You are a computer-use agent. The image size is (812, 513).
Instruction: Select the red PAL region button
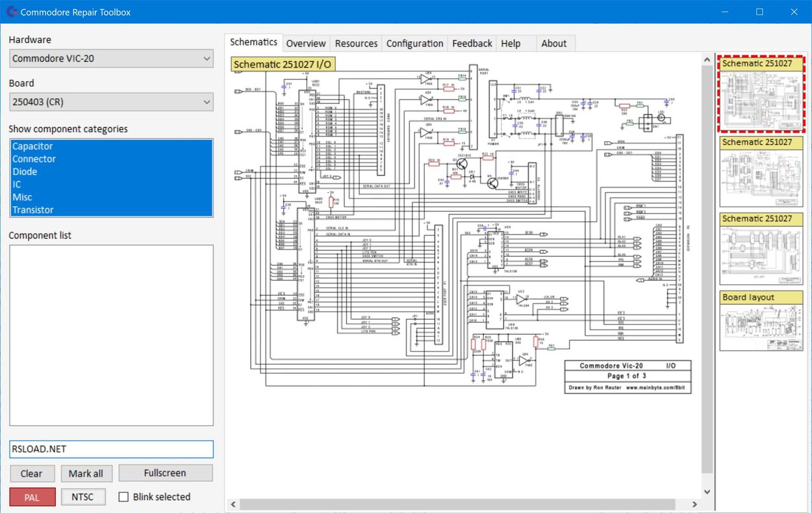(32, 497)
